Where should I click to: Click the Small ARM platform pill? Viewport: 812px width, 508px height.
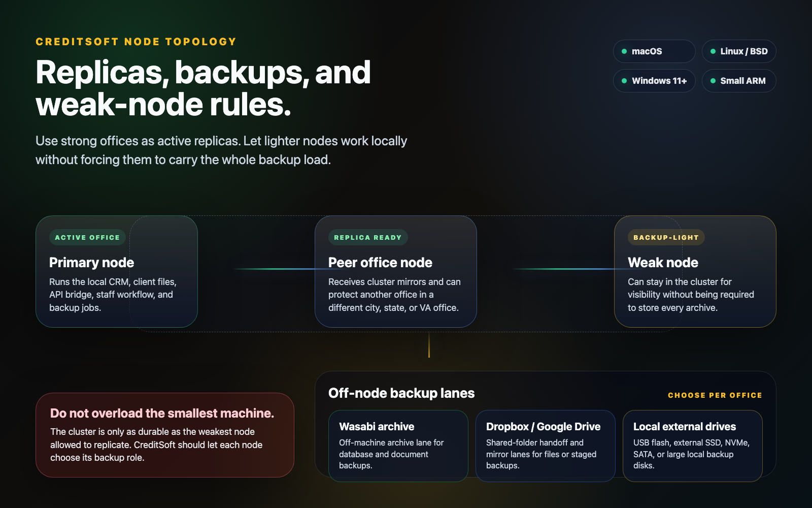[739, 81]
